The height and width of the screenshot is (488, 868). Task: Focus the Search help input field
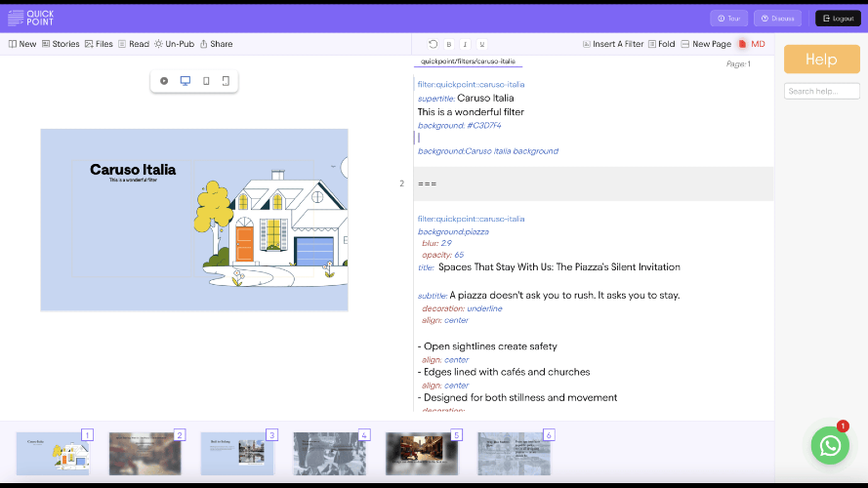coord(821,91)
